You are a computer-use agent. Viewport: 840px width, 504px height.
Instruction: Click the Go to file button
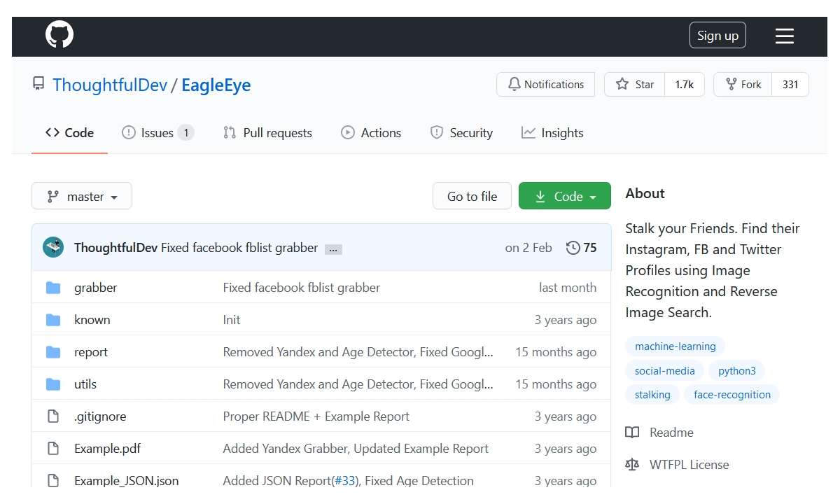[472, 196]
